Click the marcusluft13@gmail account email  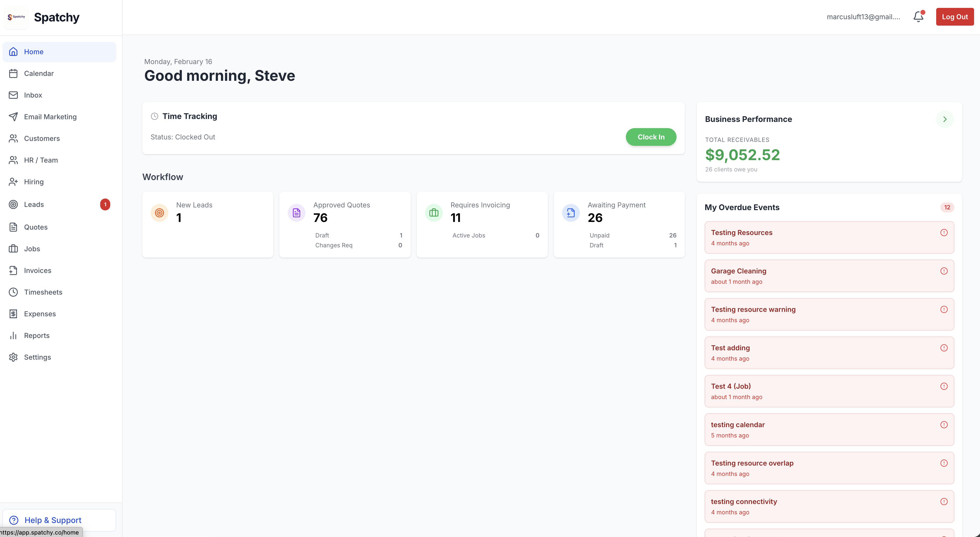click(x=863, y=17)
